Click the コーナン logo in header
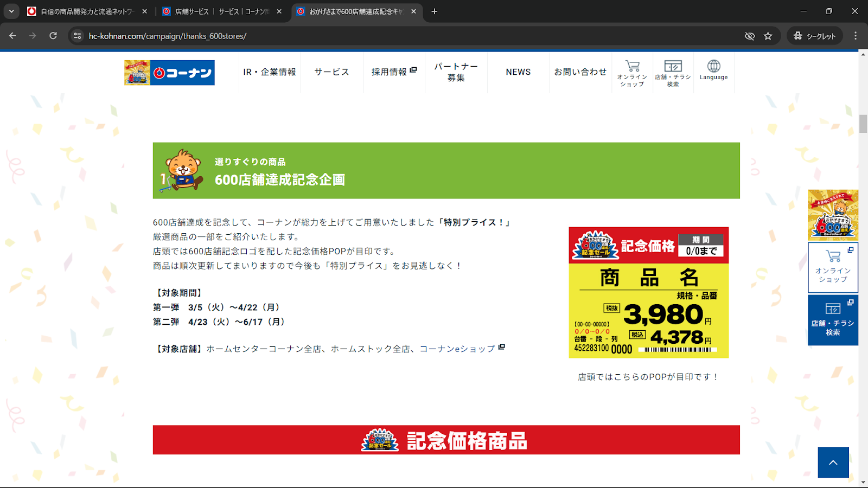 point(169,73)
